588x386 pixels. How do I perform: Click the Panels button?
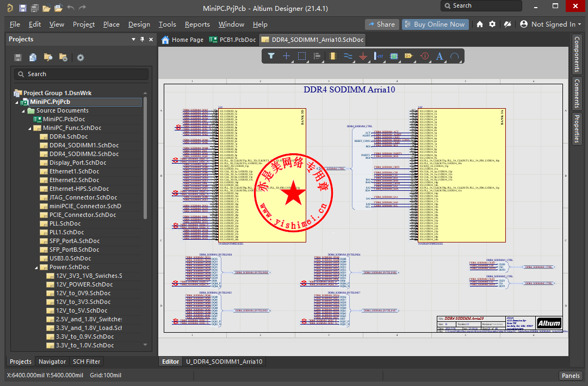tap(571, 376)
